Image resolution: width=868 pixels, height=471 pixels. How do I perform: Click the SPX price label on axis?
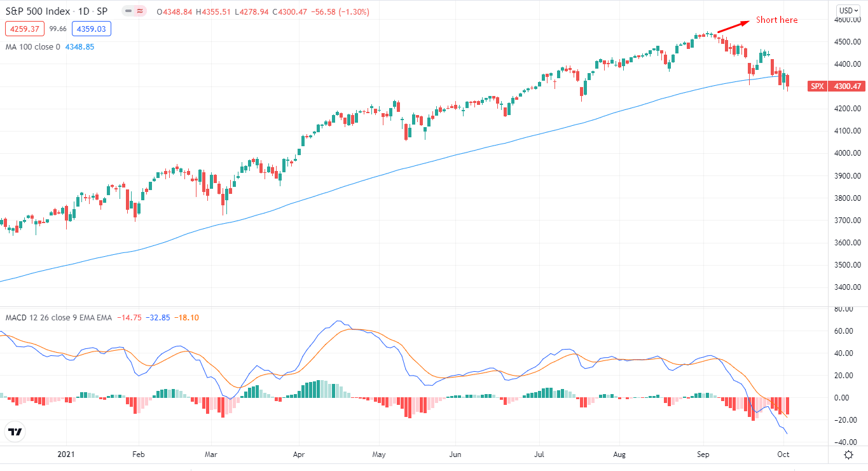click(817, 86)
